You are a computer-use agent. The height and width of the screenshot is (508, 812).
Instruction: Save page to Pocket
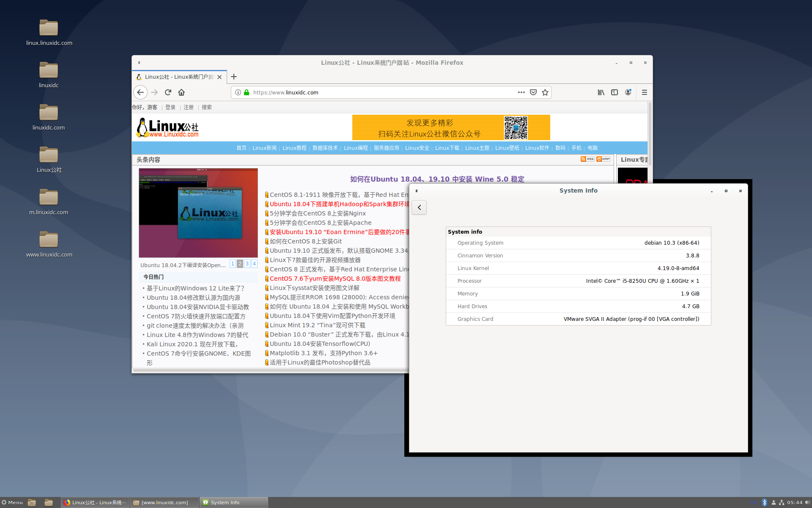[533, 92]
